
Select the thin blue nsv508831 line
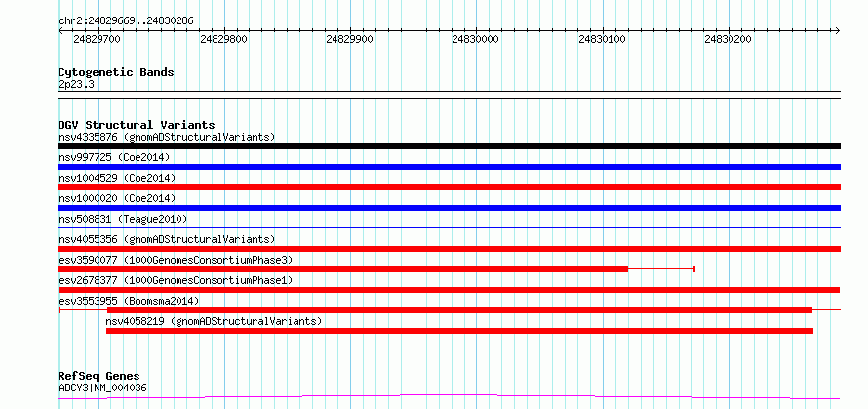tap(449, 227)
